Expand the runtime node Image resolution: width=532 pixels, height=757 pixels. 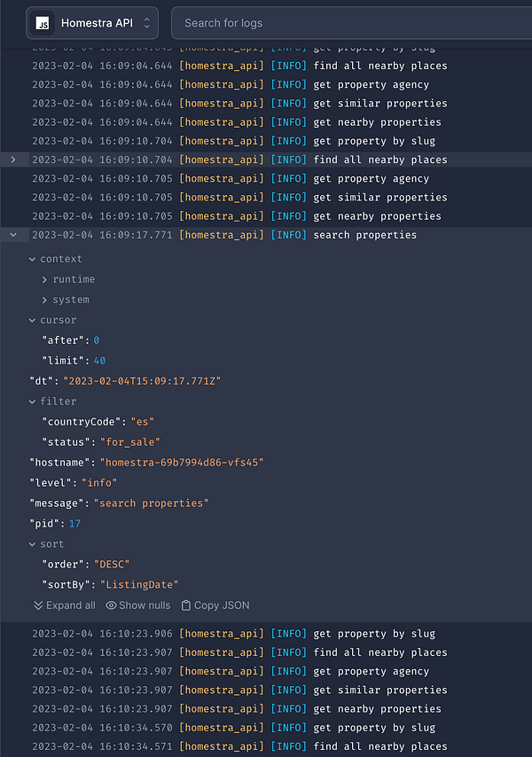tap(44, 279)
